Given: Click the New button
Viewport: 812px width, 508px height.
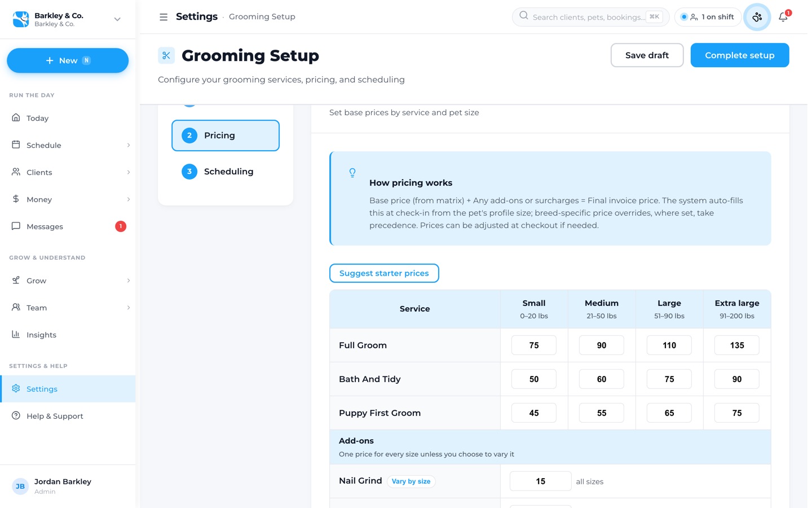Looking at the screenshot, I should pos(68,60).
